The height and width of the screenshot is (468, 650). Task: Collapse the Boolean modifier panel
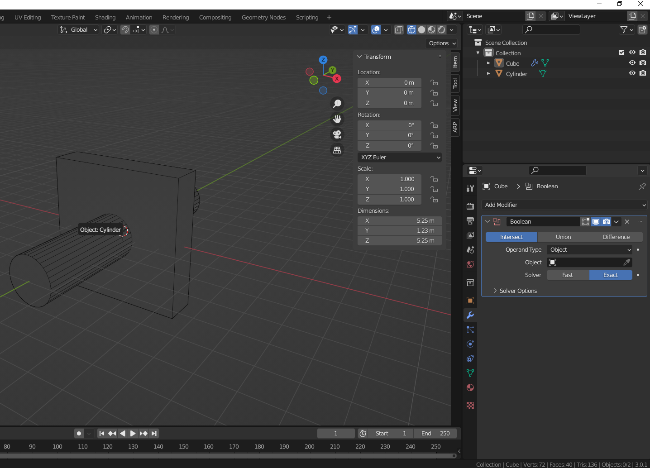[x=488, y=222]
